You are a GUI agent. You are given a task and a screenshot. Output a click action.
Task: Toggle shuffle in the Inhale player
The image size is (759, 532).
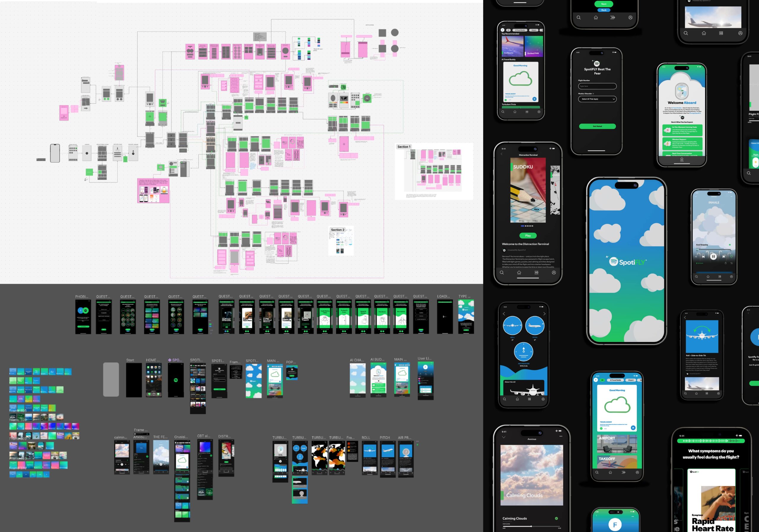pos(696,256)
